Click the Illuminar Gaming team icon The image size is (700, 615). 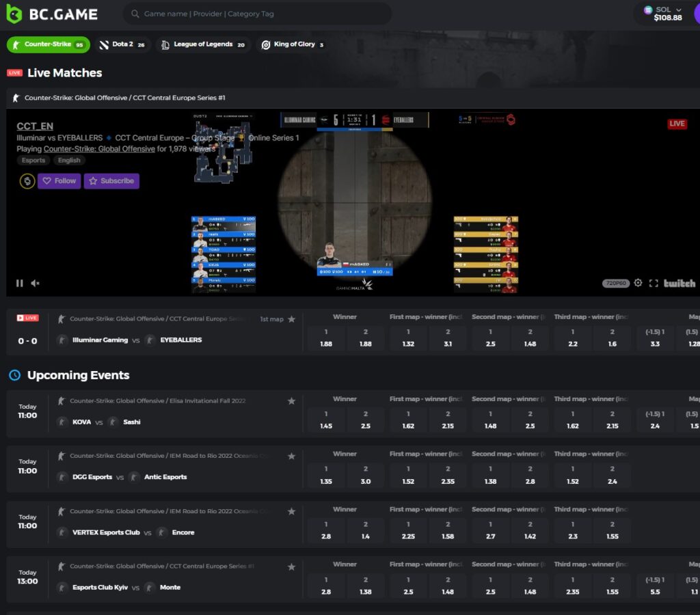click(x=62, y=340)
